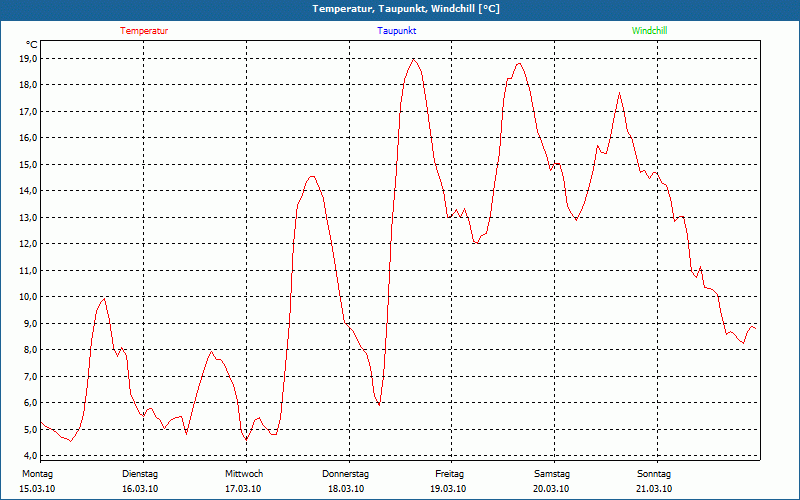The height and width of the screenshot is (500, 800).
Task: Select the Mittwoch day label
Action: (x=244, y=474)
